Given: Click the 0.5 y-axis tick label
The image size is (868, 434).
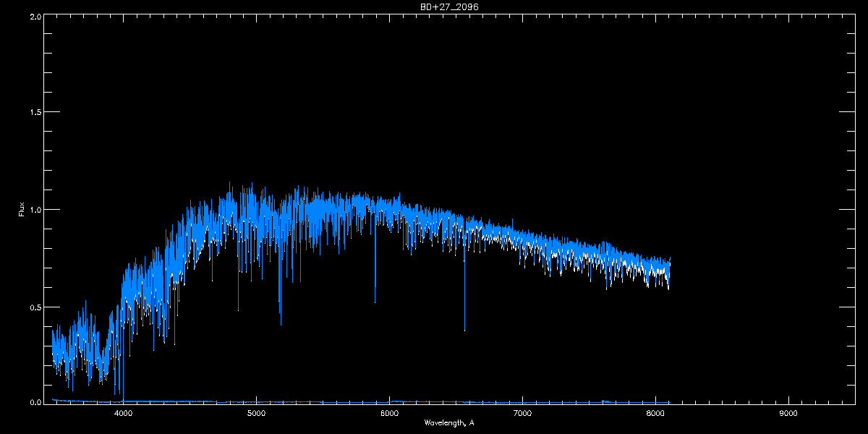Looking at the screenshot, I should tap(35, 307).
